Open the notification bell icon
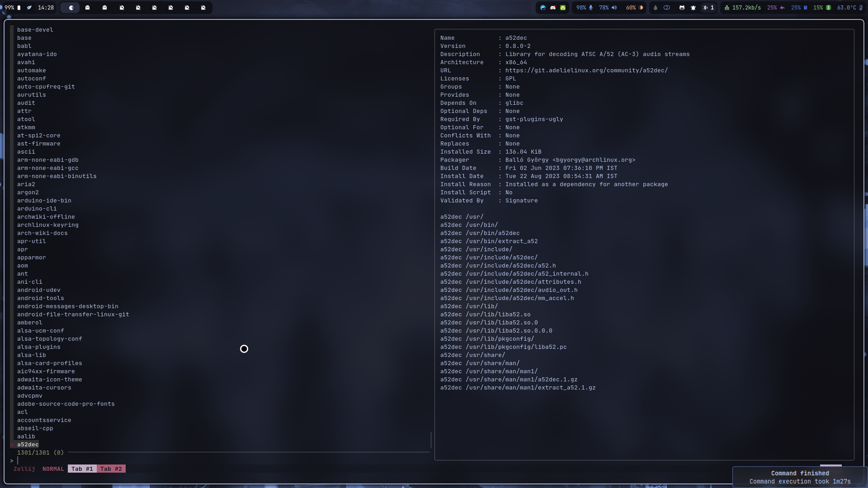This screenshot has width=868, height=488. (x=693, y=8)
